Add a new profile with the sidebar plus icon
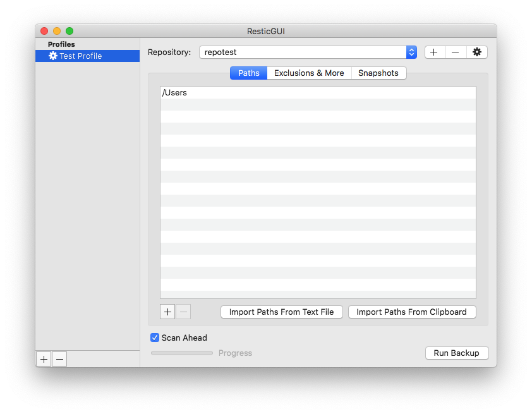This screenshot has width=532, height=414. pyautogui.click(x=43, y=358)
